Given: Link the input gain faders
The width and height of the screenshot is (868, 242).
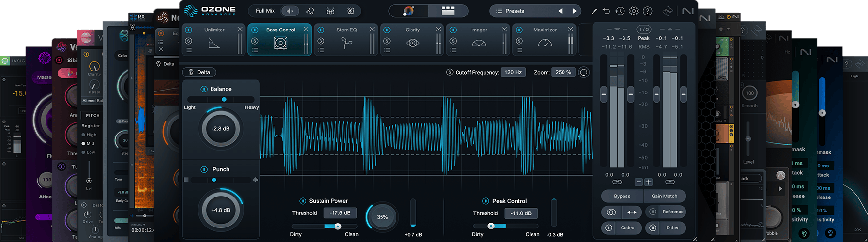Looking at the screenshot, I should (x=617, y=182).
